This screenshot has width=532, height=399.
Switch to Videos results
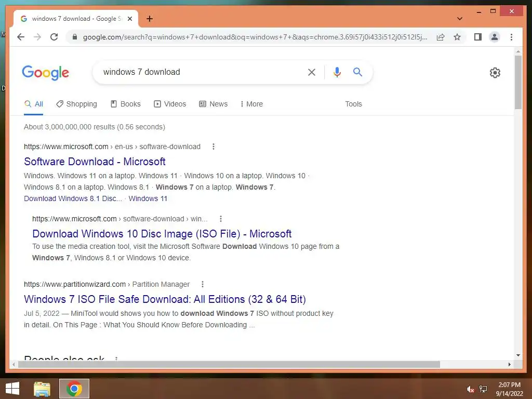tap(170, 104)
